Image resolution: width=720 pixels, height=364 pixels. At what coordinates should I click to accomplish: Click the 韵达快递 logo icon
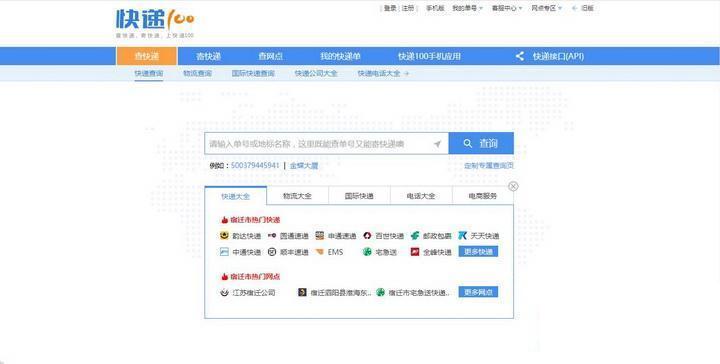click(x=224, y=235)
